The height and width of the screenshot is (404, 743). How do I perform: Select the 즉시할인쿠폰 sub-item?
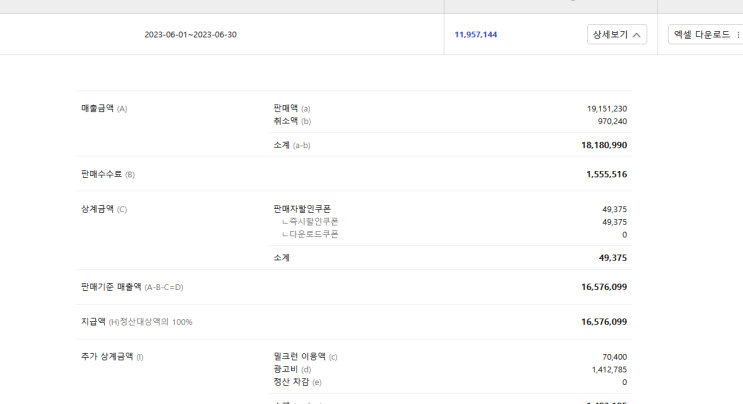coord(313,222)
